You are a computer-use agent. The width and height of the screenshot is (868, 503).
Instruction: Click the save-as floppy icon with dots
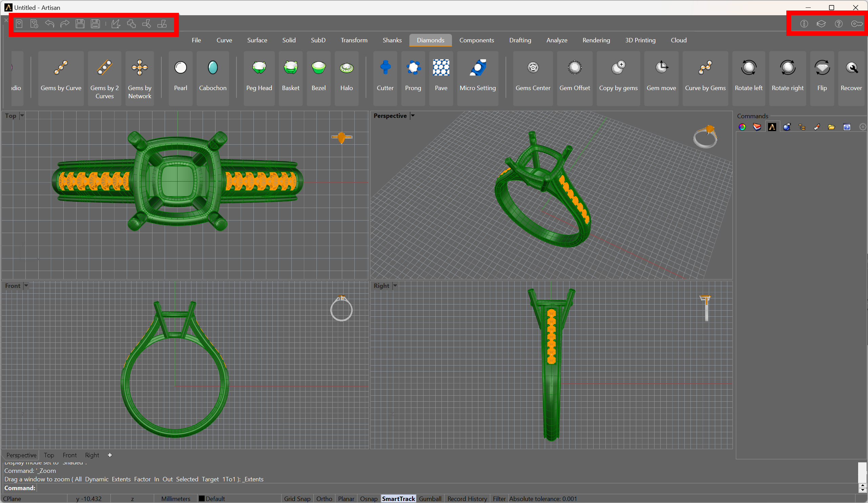(95, 24)
